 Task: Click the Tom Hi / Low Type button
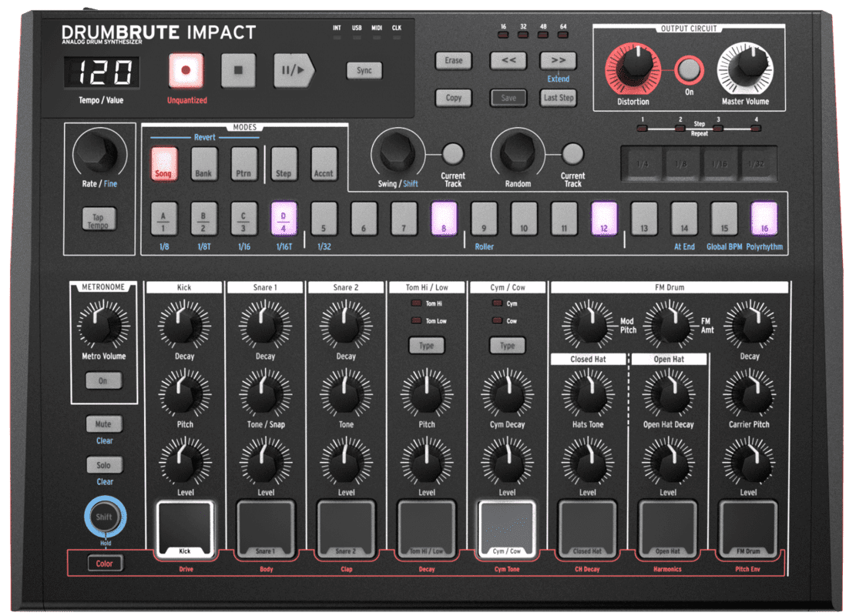click(x=426, y=346)
